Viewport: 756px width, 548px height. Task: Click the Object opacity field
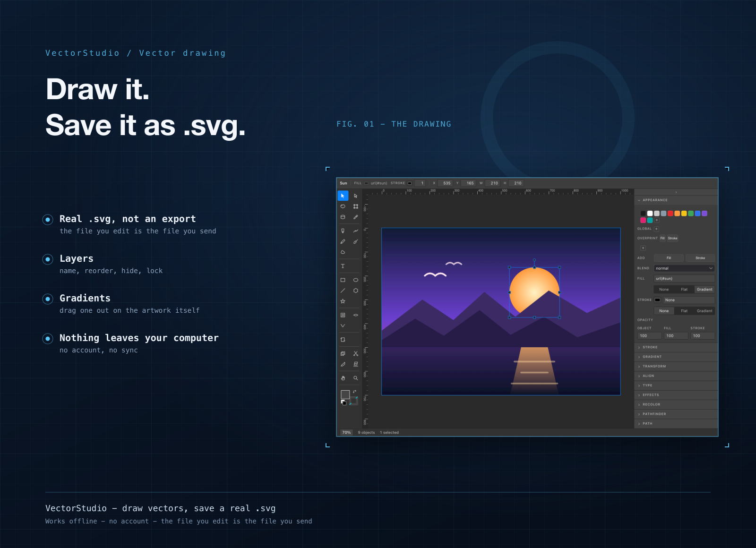649,336
